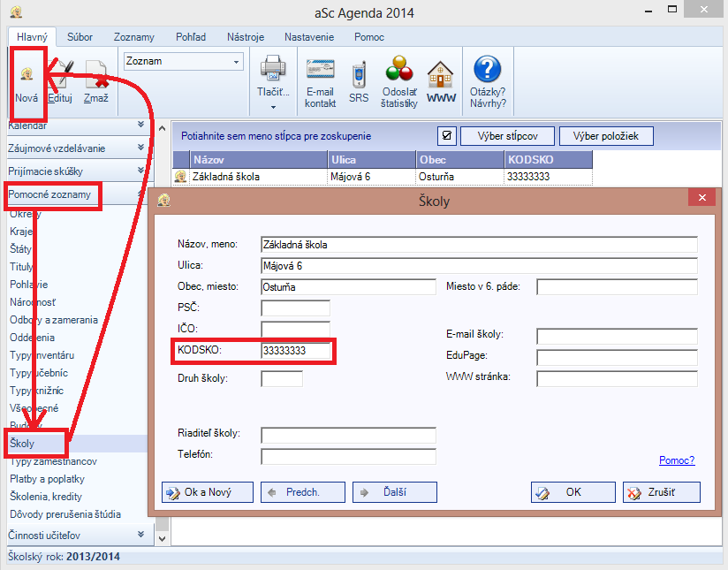
Task: Open the Nástroje tab
Action: pyautogui.click(x=246, y=37)
